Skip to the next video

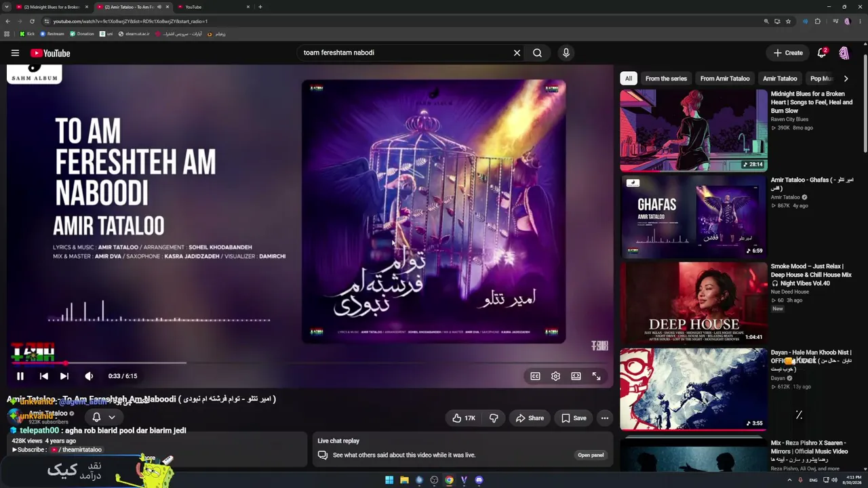click(64, 376)
